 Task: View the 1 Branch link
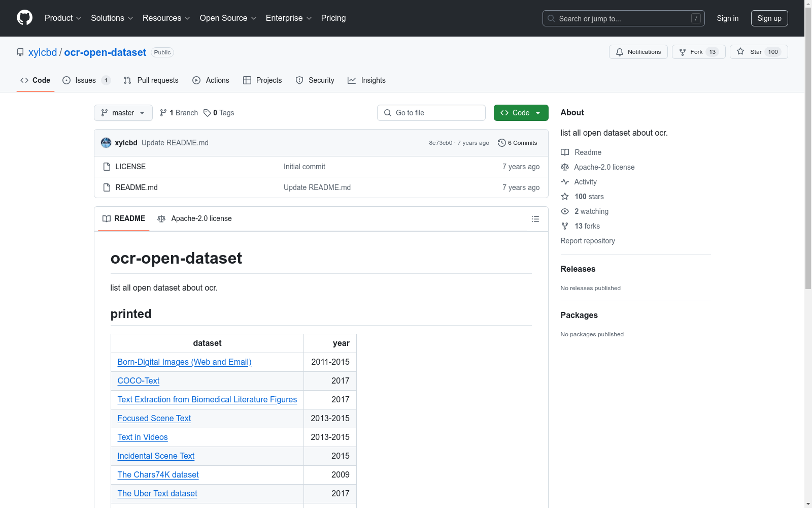tap(179, 113)
